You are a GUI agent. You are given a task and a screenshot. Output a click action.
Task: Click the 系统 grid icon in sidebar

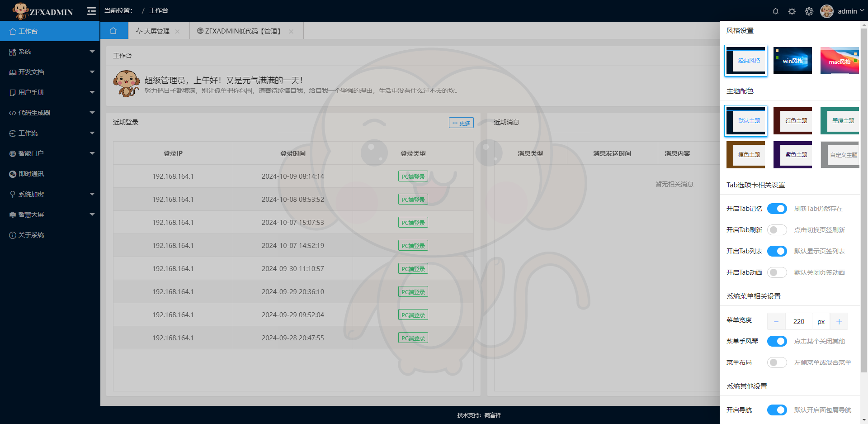coord(13,52)
